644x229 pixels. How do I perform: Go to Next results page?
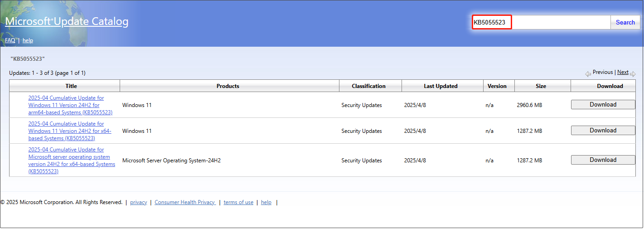point(623,72)
